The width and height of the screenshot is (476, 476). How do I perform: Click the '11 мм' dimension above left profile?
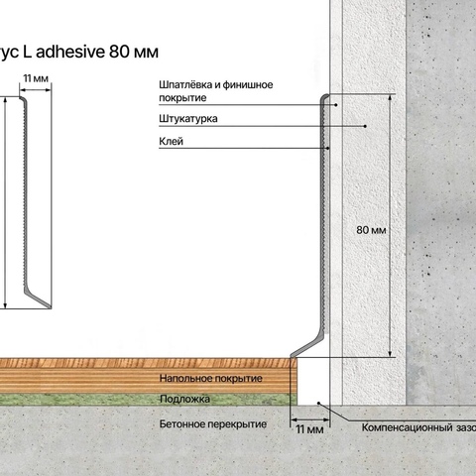(36, 78)
